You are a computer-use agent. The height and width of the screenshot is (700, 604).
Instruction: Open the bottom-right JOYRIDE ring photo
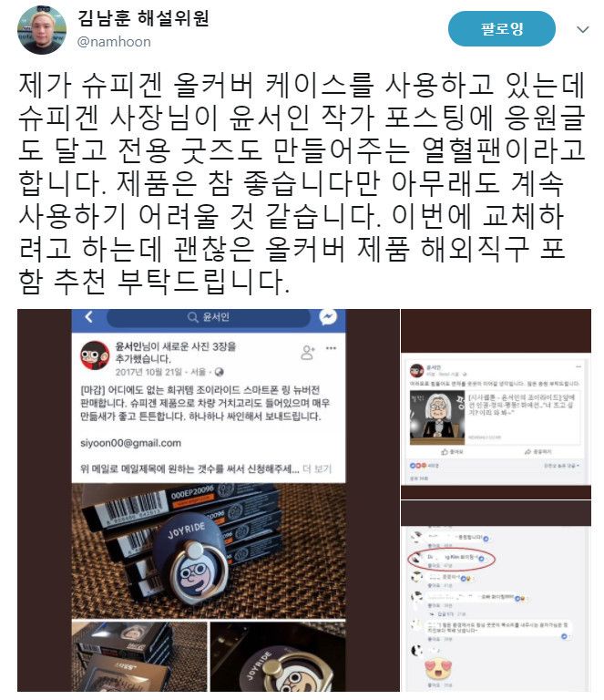click(278, 656)
